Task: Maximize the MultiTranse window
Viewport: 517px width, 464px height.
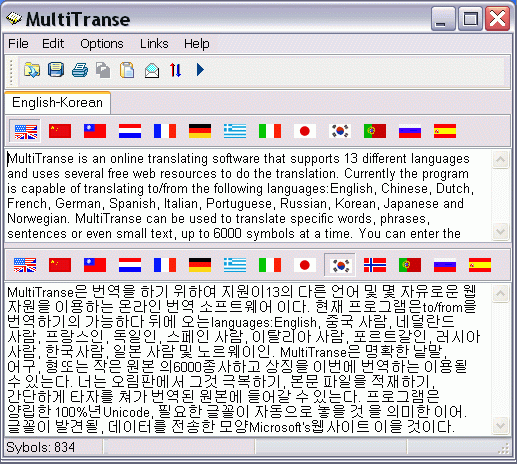Action: pyautogui.click(x=470, y=19)
